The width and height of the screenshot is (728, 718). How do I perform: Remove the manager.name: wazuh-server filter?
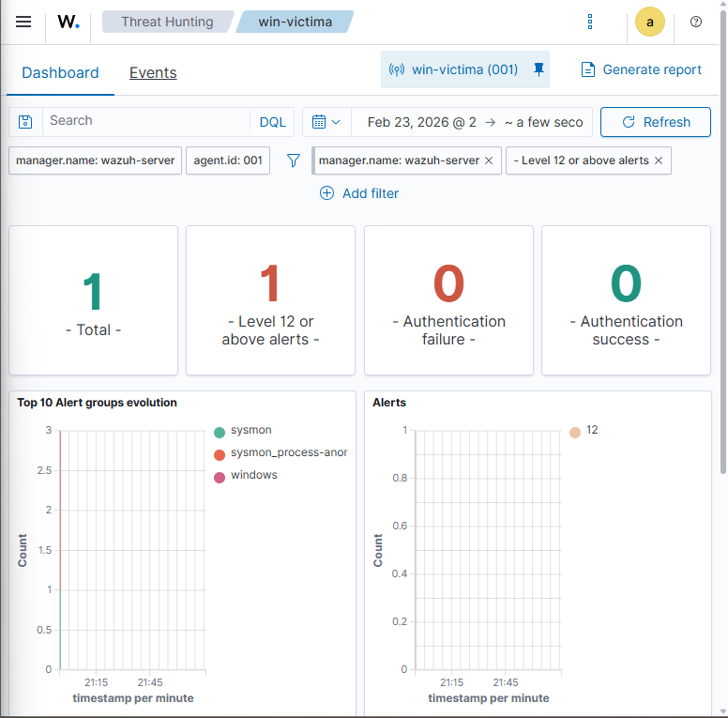(x=489, y=160)
